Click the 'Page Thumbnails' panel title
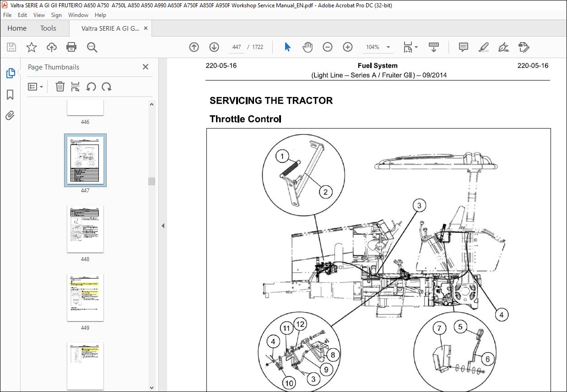The image size is (567, 392). (x=54, y=67)
